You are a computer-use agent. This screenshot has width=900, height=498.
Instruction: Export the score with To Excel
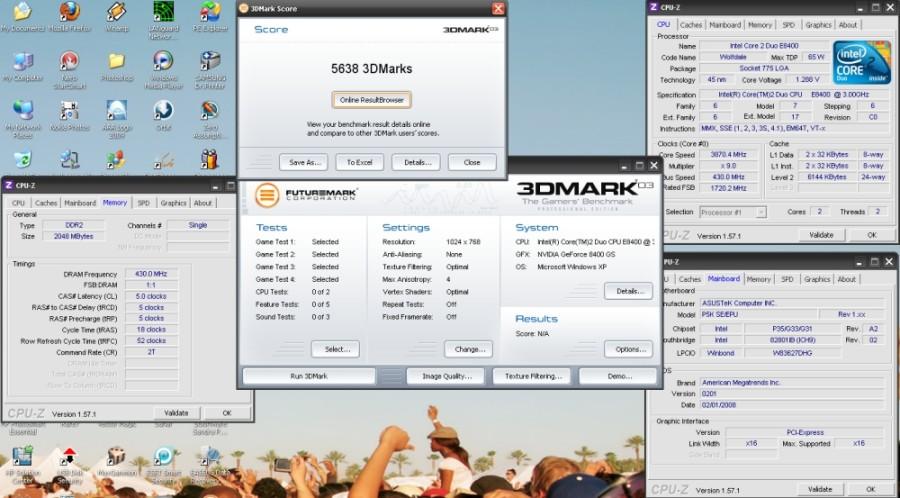pyautogui.click(x=359, y=162)
